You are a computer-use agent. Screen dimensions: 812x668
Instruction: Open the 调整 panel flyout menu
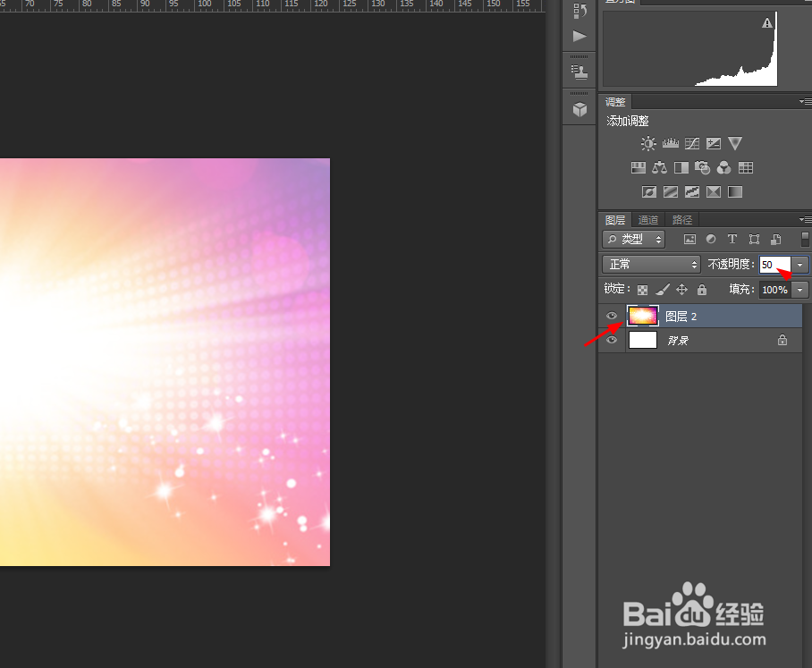click(x=805, y=101)
